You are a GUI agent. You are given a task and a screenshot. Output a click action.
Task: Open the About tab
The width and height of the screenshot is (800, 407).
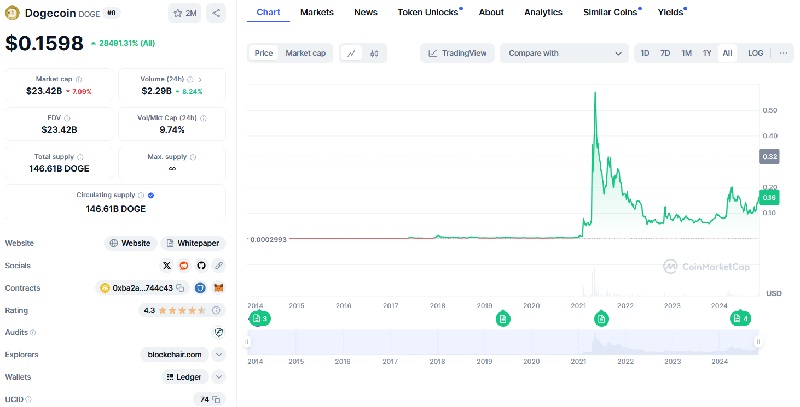click(491, 12)
